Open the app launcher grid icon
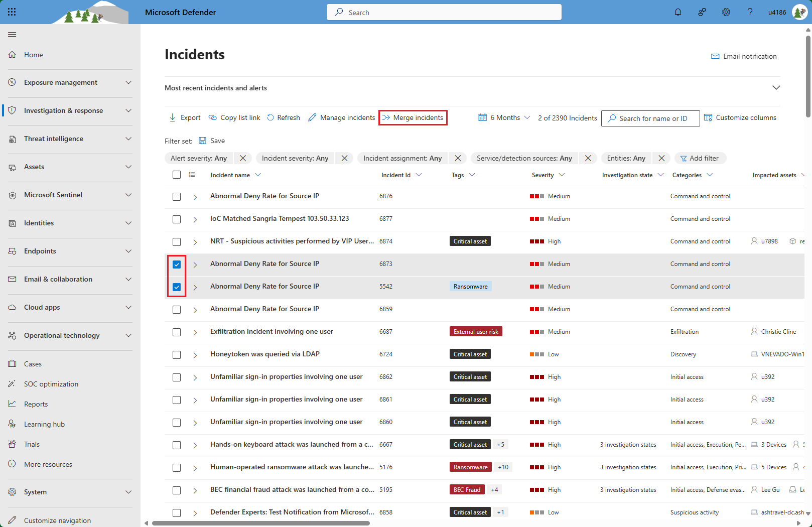Image resolution: width=812 pixels, height=527 pixels. 12,12
